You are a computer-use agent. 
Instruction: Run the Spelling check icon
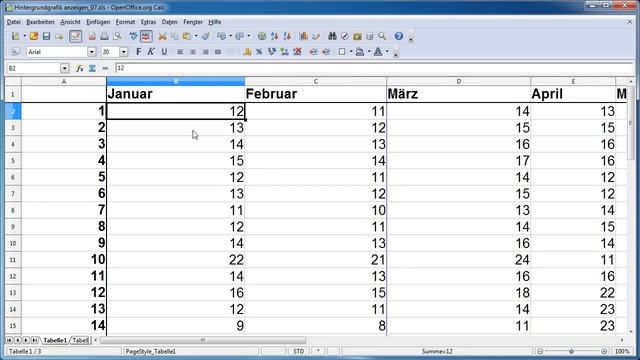(133, 36)
